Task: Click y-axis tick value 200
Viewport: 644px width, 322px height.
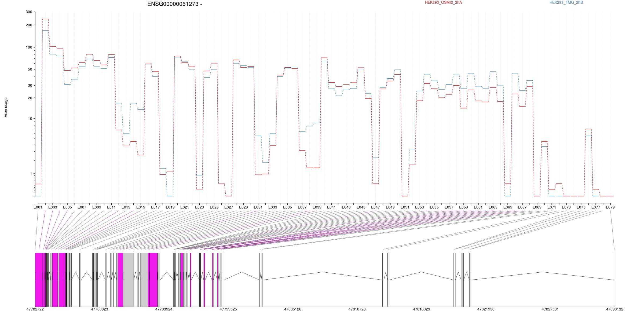Action: (x=29, y=25)
